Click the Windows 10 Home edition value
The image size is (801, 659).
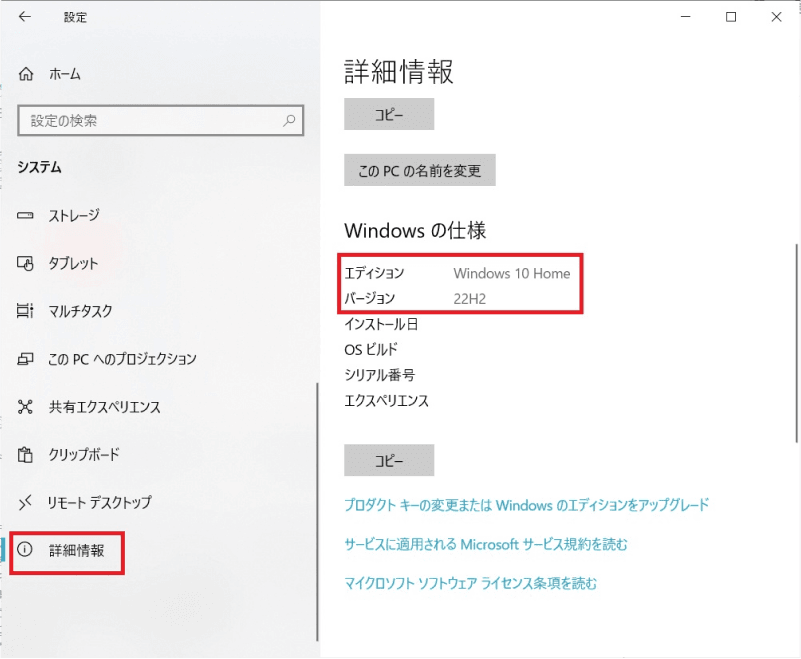click(x=511, y=273)
